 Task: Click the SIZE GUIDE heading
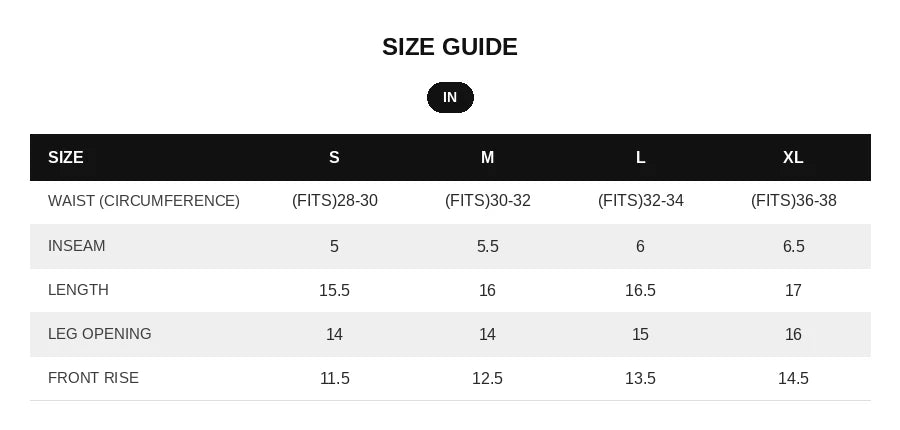(x=450, y=47)
